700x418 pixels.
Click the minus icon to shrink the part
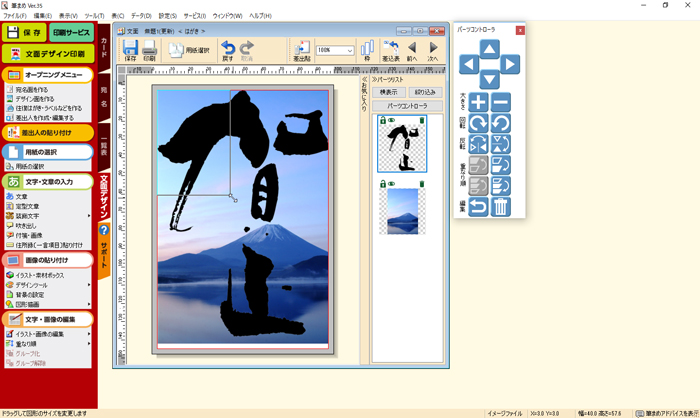click(x=501, y=102)
